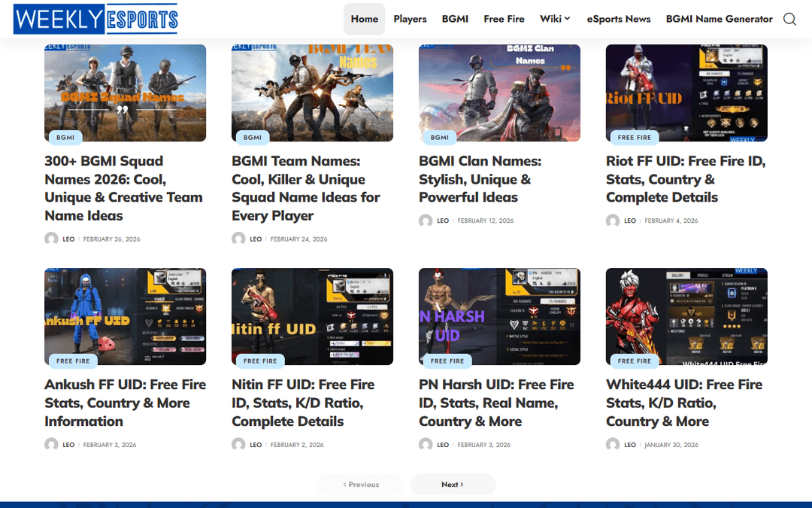Viewport: 812px width, 508px height.
Task: Open the PN Harsh UID article title
Action: (496, 403)
